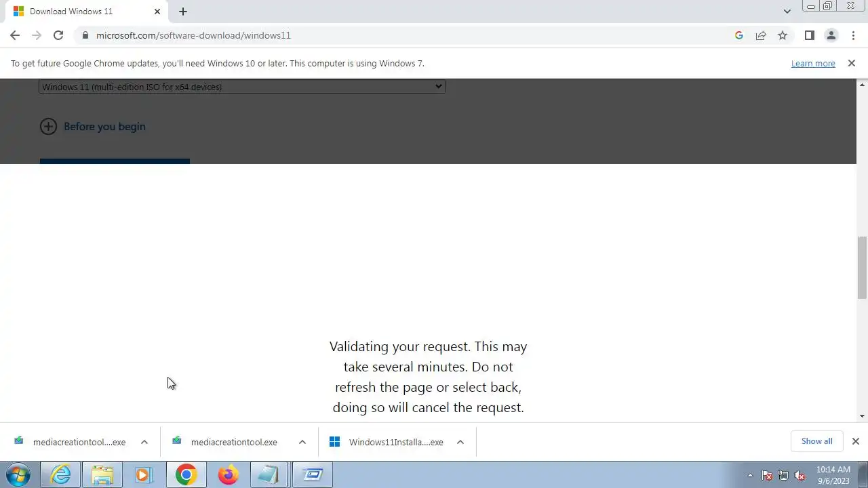
Task: Close the Download Windows 11 tab
Action: click(x=157, y=12)
